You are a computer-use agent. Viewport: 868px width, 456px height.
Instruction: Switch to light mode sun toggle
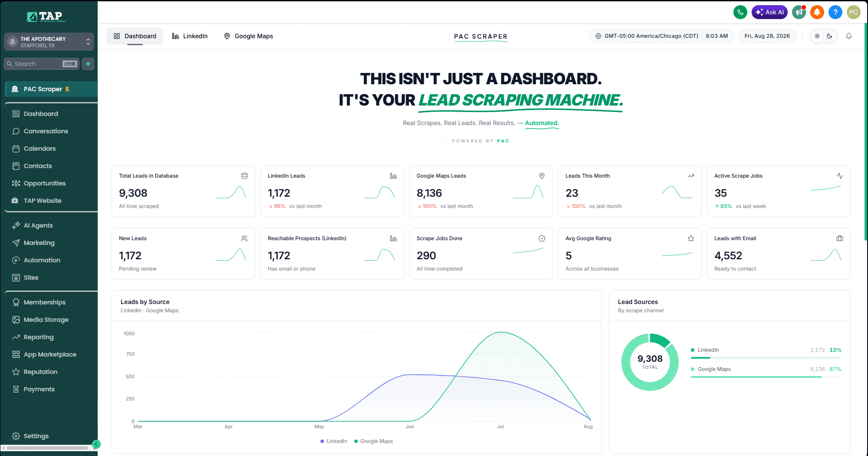pyautogui.click(x=817, y=36)
